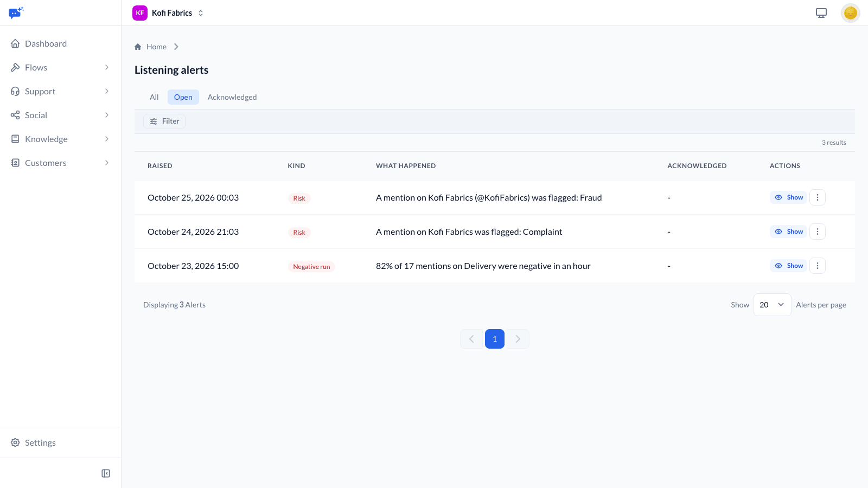Screen dimensions: 868x488
Task: Click Risk badge on October 25 row
Action: pos(299,198)
